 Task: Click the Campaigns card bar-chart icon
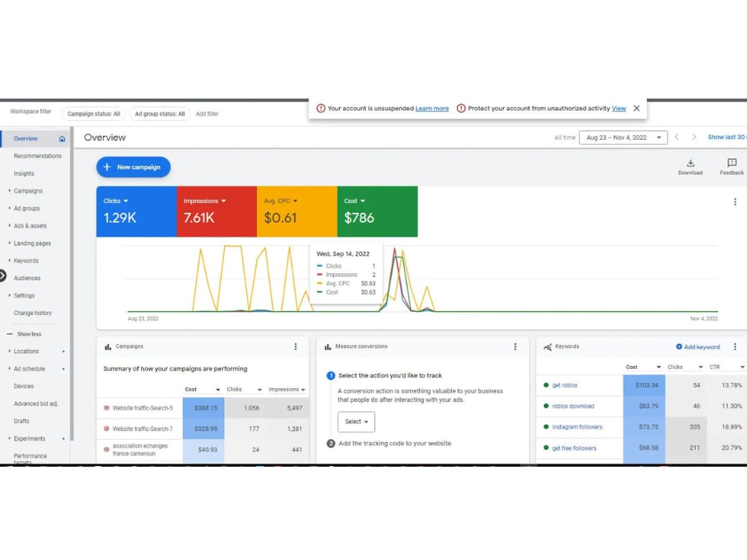108,347
